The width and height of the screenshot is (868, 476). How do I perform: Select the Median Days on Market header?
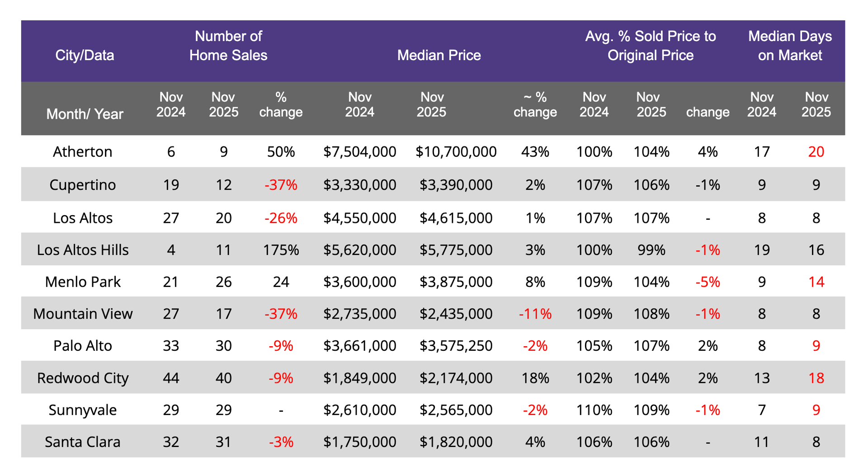click(789, 46)
